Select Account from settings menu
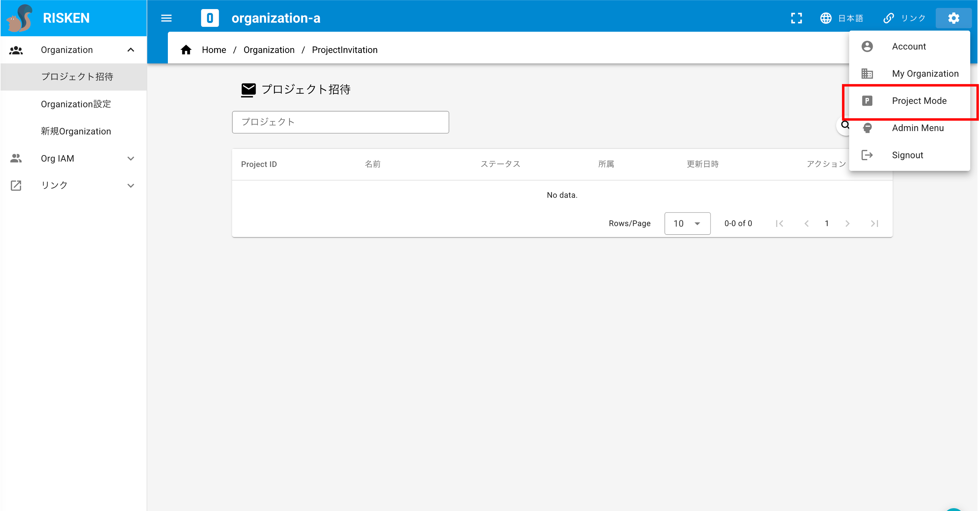This screenshot has height=511, width=980. [909, 46]
